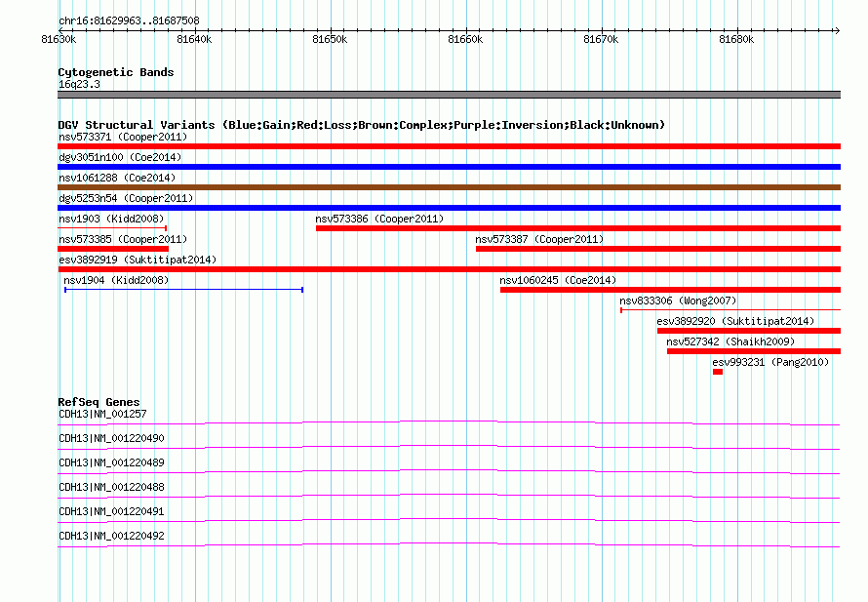
Task: Click the nsv1903 (Kidd2008) thin red feature
Action: coord(112,228)
